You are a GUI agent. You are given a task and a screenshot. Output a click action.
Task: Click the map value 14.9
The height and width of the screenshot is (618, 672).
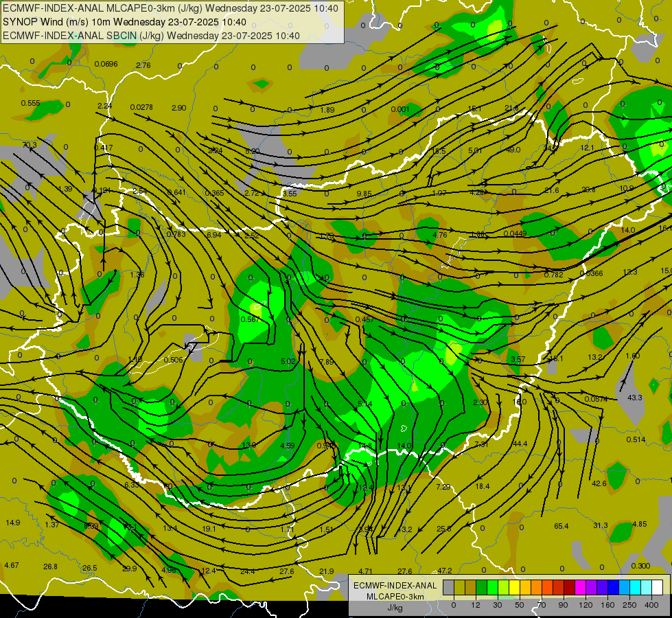coord(13,523)
